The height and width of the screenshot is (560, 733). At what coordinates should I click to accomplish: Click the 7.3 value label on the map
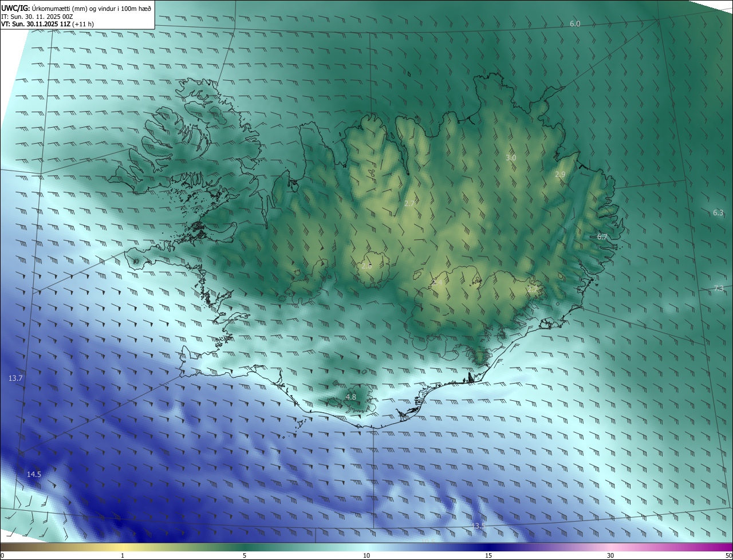coord(719,289)
